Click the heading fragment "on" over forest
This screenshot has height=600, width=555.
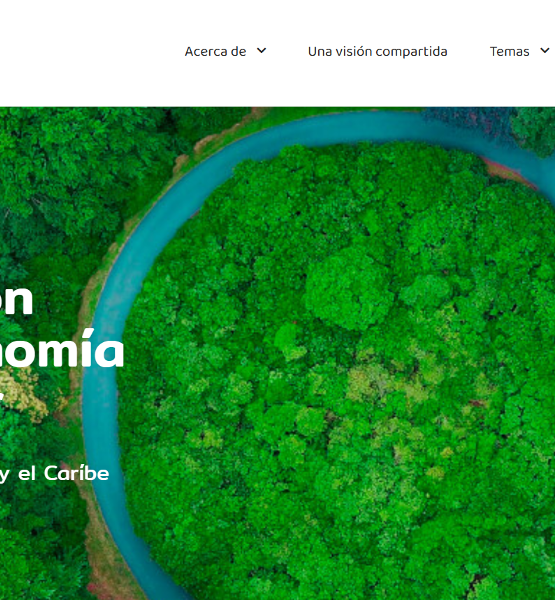tap(16, 300)
